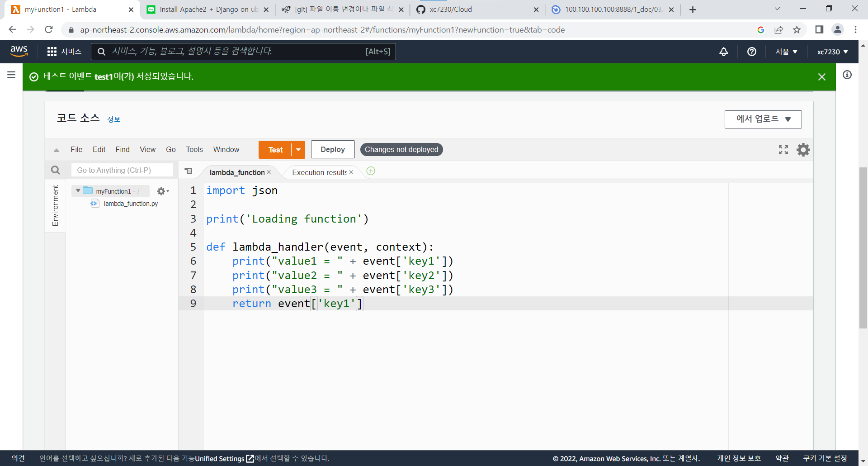Focus the AWS services search box
Image resolution: width=868 pixels, height=466 pixels.
pos(243,52)
